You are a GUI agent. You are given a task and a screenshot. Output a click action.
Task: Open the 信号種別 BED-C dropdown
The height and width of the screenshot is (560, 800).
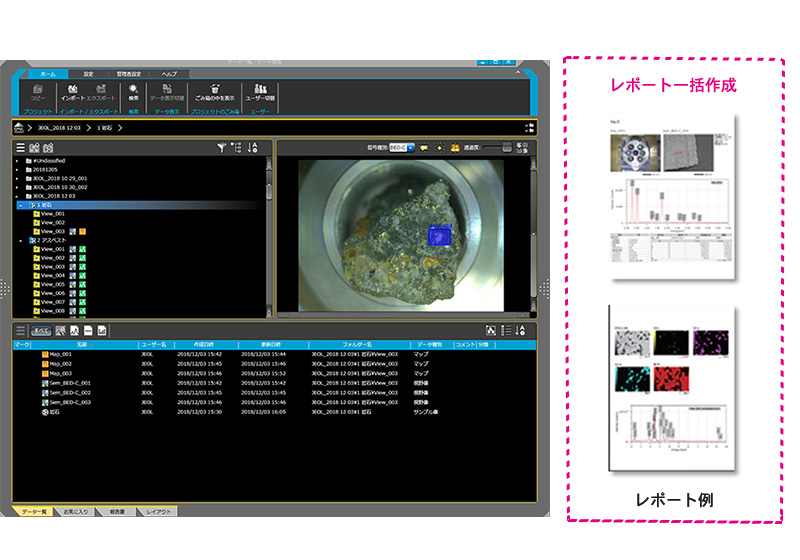click(x=402, y=147)
